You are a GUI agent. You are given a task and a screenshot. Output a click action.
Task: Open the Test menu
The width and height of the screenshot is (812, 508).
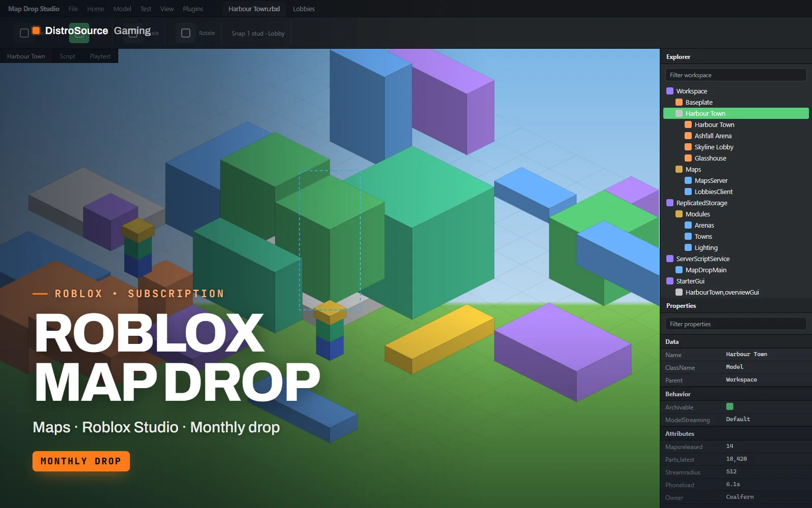[146, 9]
